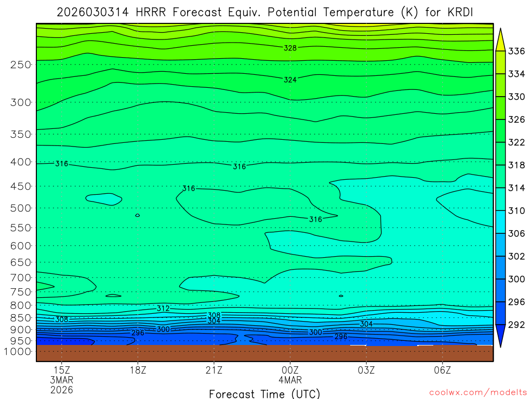Image resolution: width=532 pixels, height=399 pixels.
Task: Select the 334 colorbar value
Action: coord(516,74)
